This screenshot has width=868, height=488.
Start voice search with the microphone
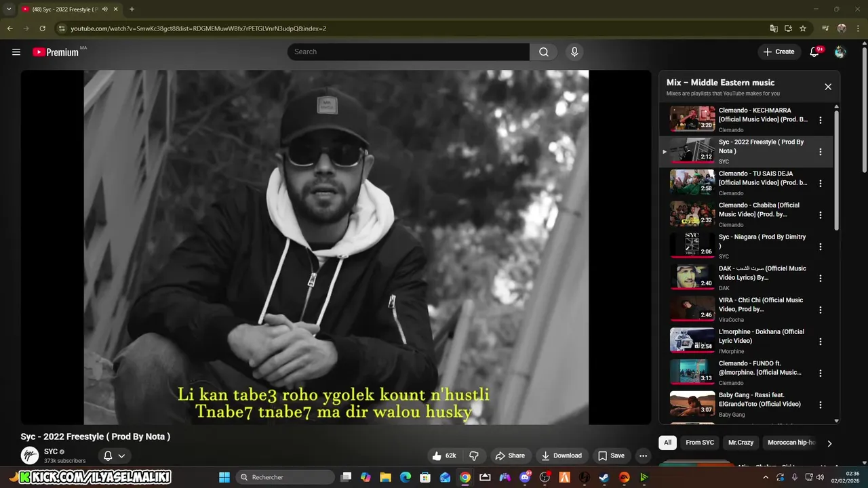(x=574, y=52)
